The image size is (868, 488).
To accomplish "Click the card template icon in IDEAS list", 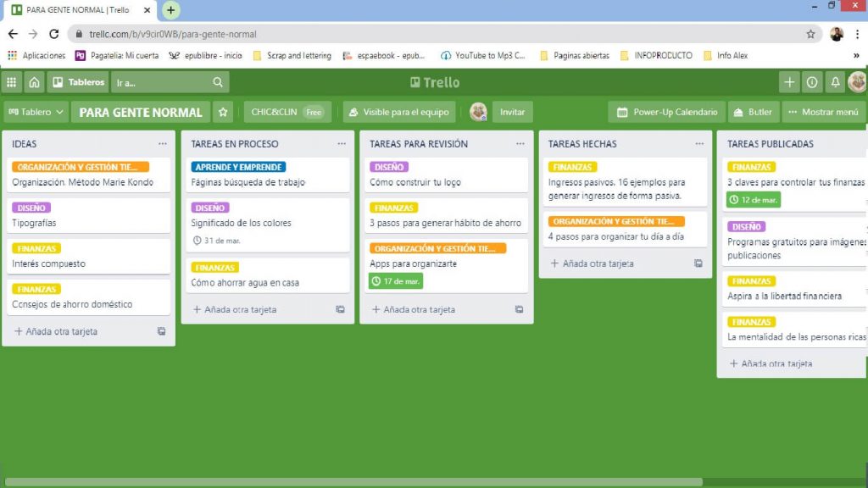I will [163, 331].
